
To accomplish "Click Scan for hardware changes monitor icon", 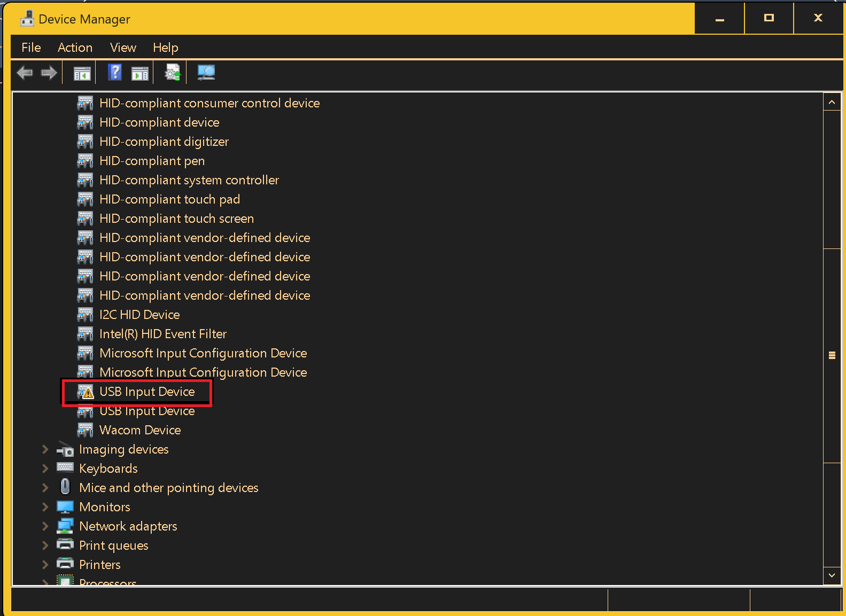I will 206,72.
